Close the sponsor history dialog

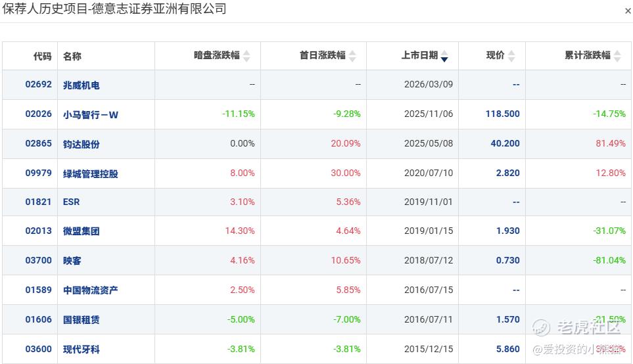point(628,11)
